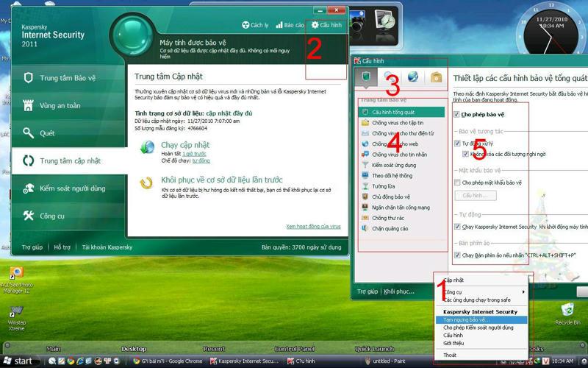
Task: Click the globe icon next to Chạy cập nhật
Action: point(147,146)
